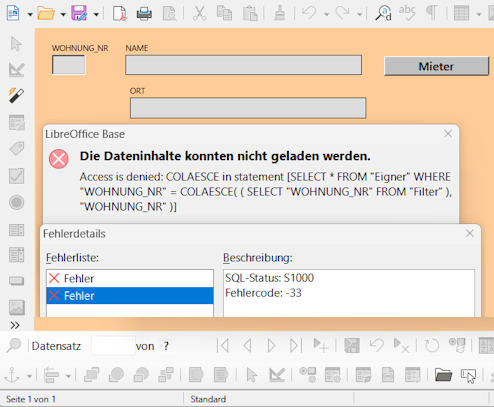Click the SQL-Status: S1000 description text
This screenshot has width=494, height=407.
coord(269,278)
